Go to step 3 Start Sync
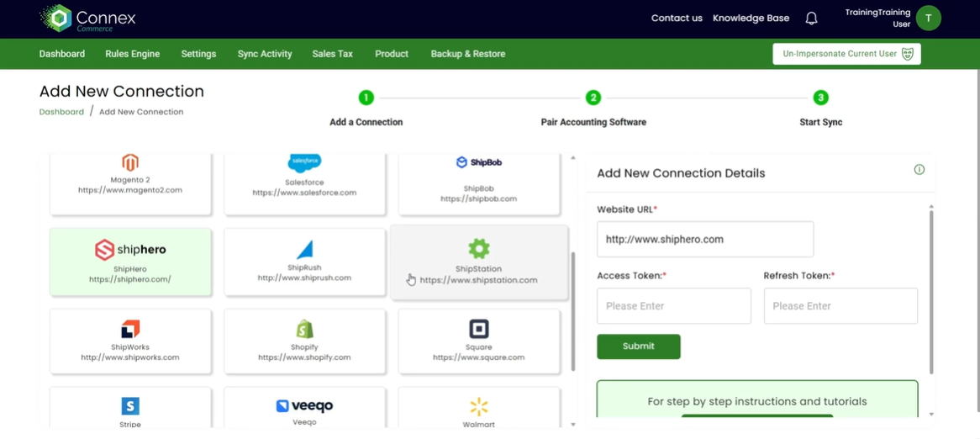Image resolution: width=980 pixels, height=439 pixels. [820, 98]
